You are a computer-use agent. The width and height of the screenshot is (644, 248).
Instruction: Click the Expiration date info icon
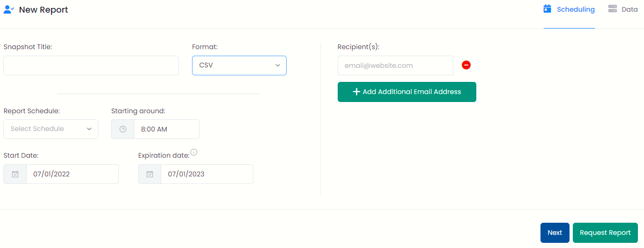click(194, 152)
